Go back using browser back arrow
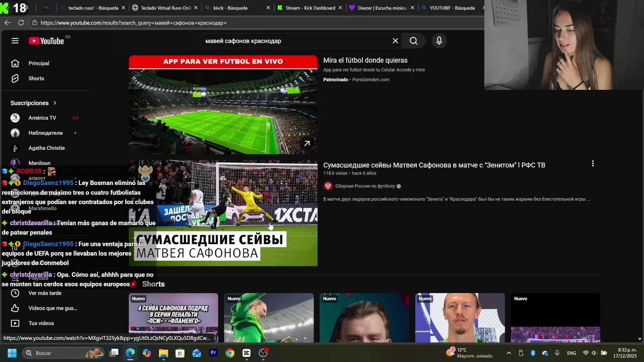Screen dimensions: 644x362 7,23
